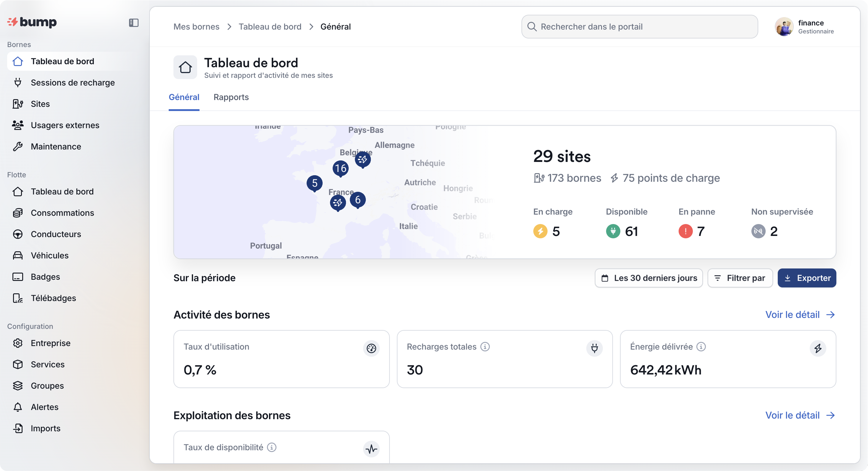Focus the Rechercher dans le portail field
Viewport: 868px width, 471px height.
(640, 27)
